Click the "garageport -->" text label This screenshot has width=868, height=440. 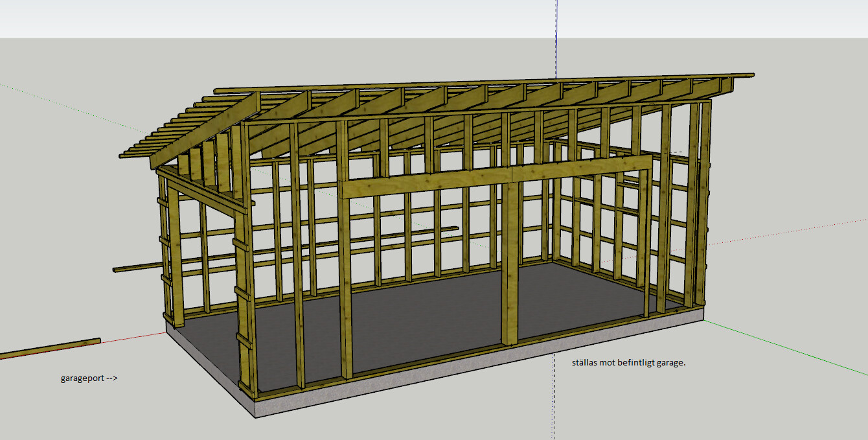click(89, 378)
